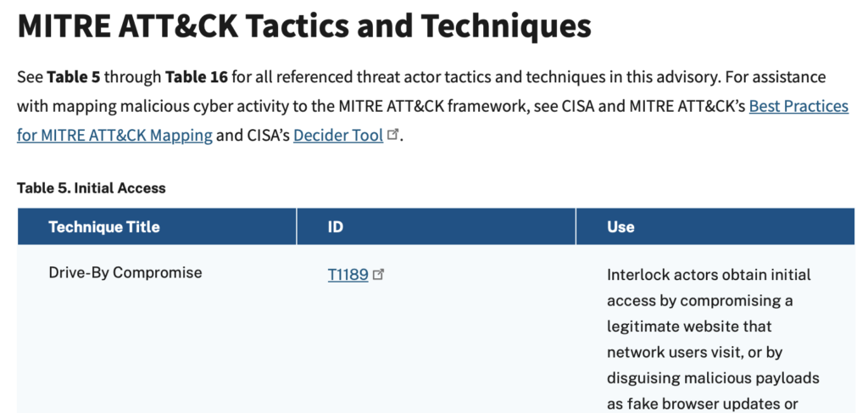Viewport: 868px width, 413px height.
Task: Click the 'disguising malicious payloads' line
Action: pyautogui.click(x=713, y=377)
